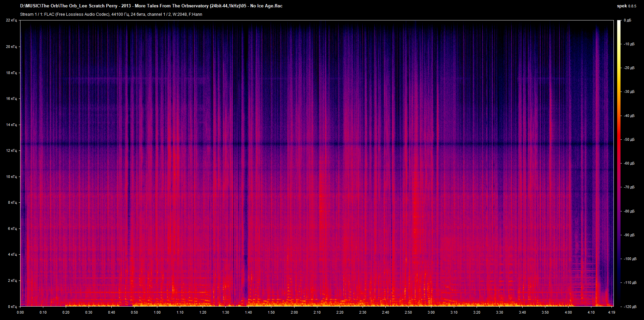644x320 pixels.
Task: Click the -80 дБ level label
Action: (x=629, y=211)
